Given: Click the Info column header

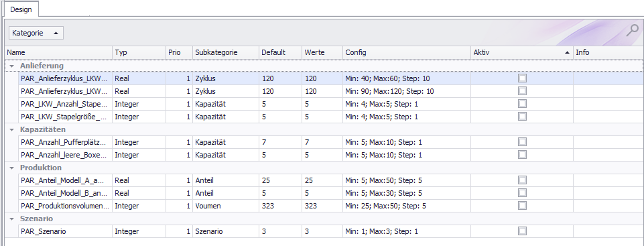Looking at the screenshot, I should click(x=608, y=52).
